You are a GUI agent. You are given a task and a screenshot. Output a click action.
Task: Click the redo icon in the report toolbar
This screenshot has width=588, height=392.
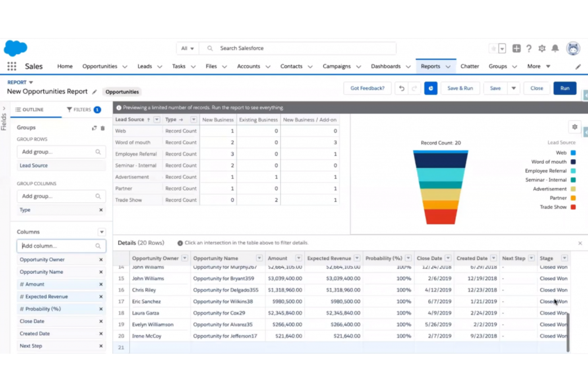pyautogui.click(x=414, y=88)
